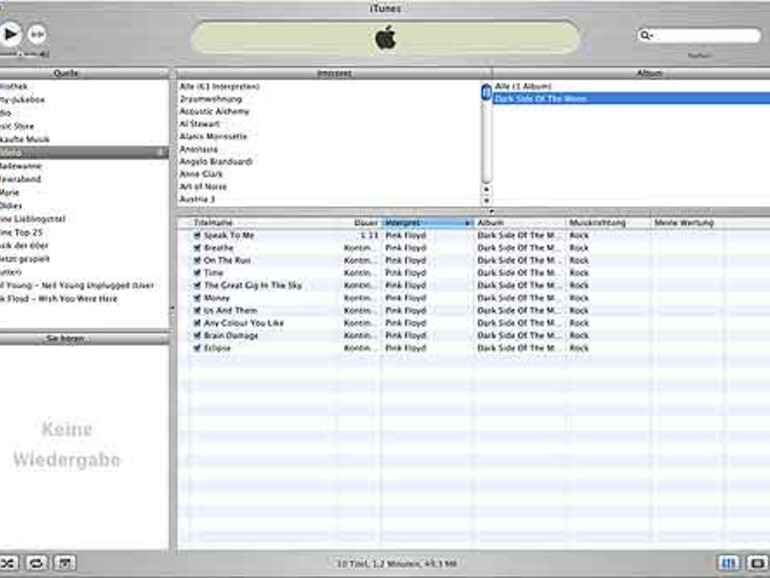770x578 pixels.
Task: Open Bibliothek source in sidebar
Action: point(14,86)
